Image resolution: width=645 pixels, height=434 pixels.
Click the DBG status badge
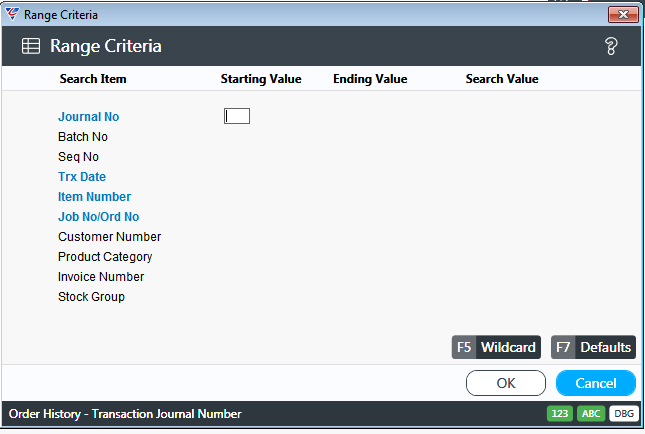pyautogui.click(x=624, y=413)
